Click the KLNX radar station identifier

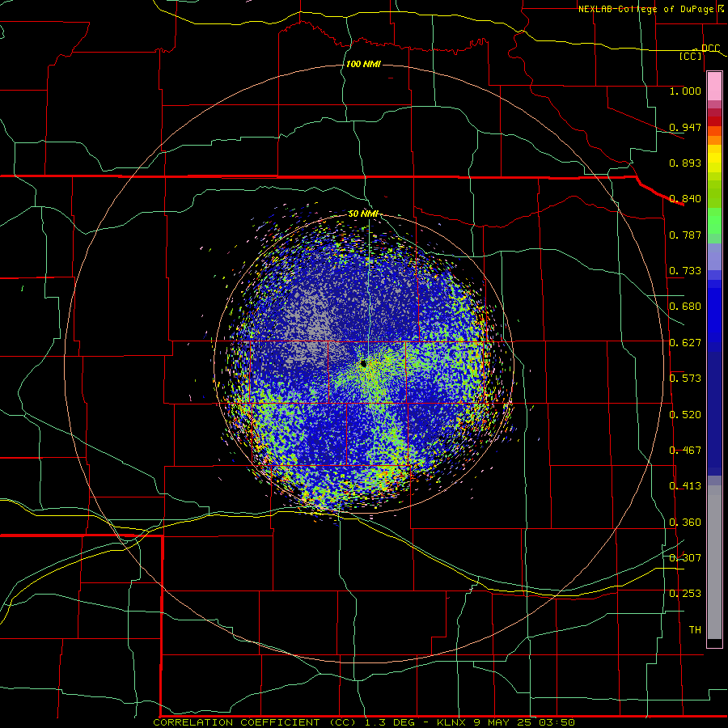pos(453,722)
